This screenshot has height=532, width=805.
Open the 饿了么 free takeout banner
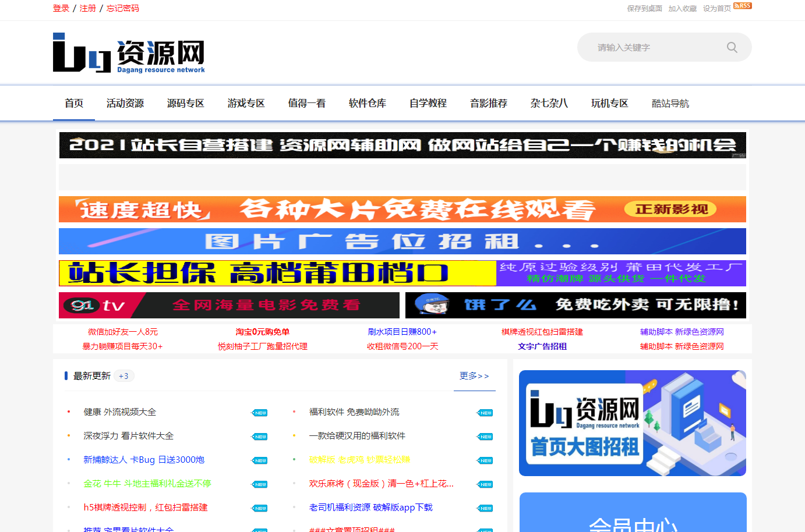pos(575,305)
